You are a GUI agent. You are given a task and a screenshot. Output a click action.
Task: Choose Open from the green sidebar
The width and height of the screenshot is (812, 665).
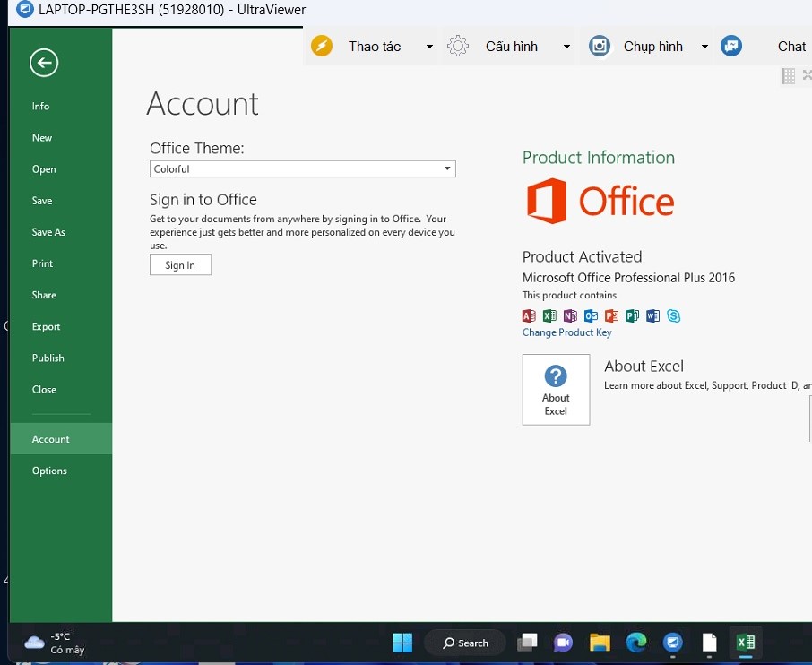44,169
